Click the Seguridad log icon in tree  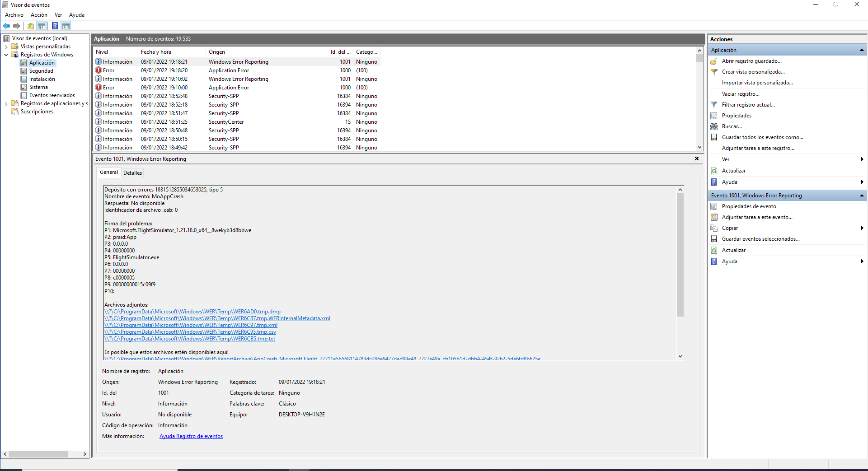coord(23,71)
